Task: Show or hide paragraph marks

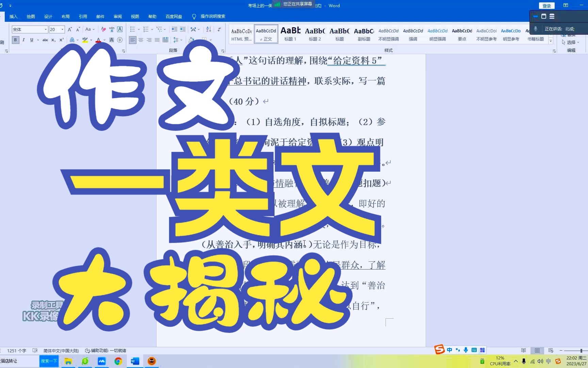Action: (219, 30)
